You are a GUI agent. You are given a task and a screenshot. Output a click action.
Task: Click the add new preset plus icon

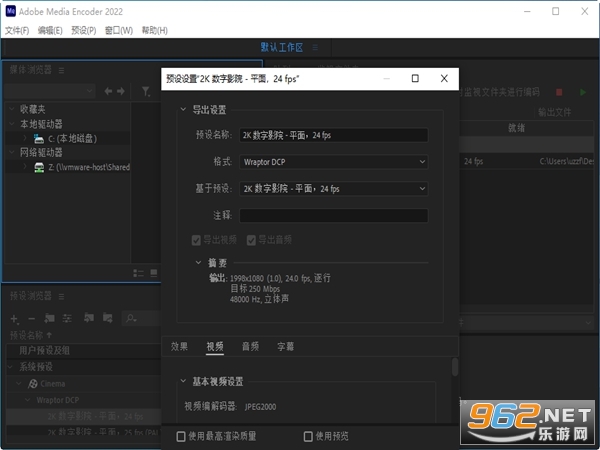pos(14,318)
